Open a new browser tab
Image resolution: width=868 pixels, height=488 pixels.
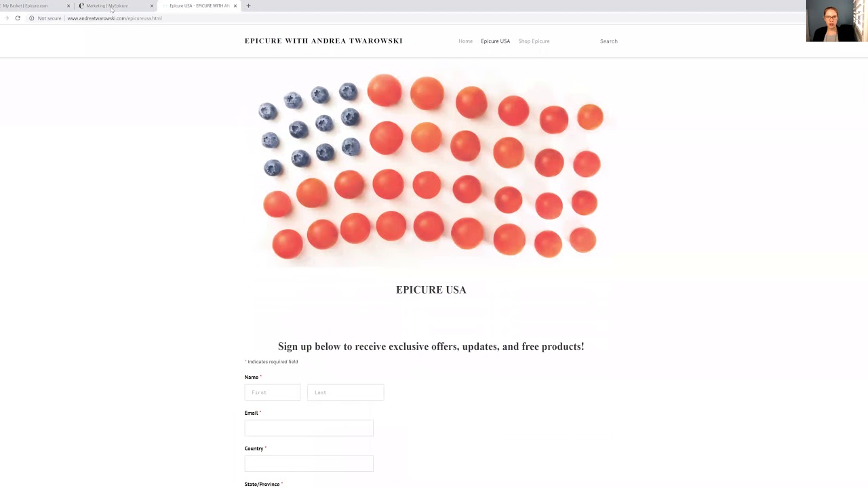[x=248, y=6]
